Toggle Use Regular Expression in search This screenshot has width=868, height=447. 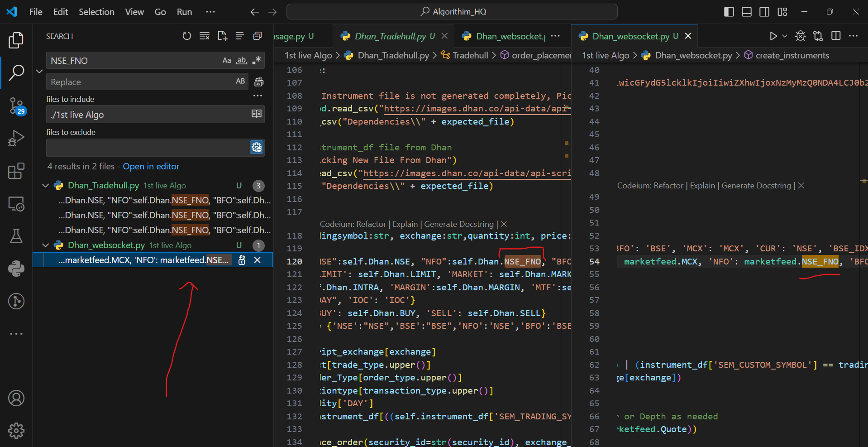[257, 60]
